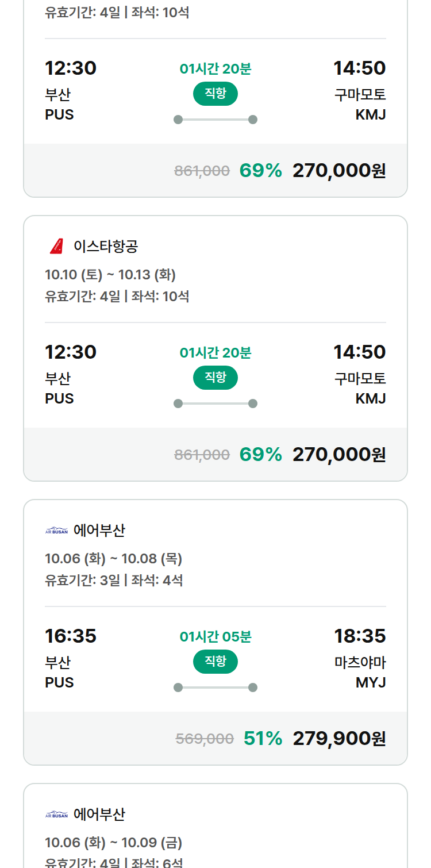Click the red 이스타항공 airline logo icon

tap(56, 247)
